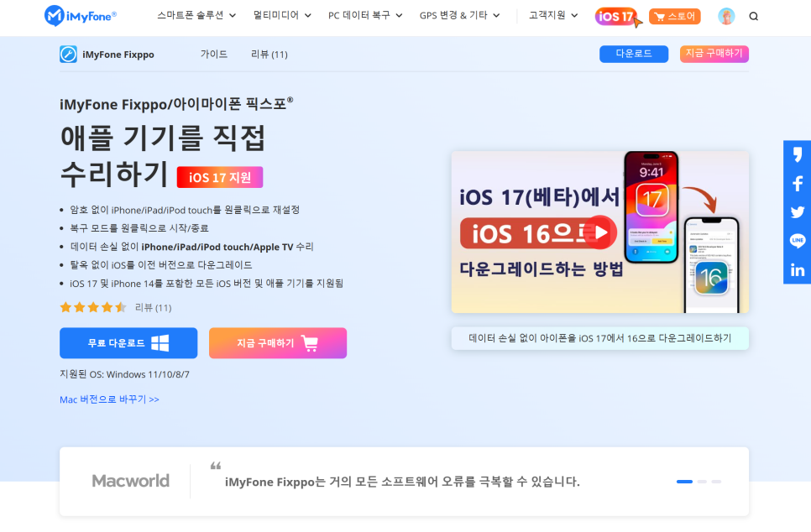The height and width of the screenshot is (532, 811).
Task: Expand the 고객지원 menu
Action: [553, 15]
